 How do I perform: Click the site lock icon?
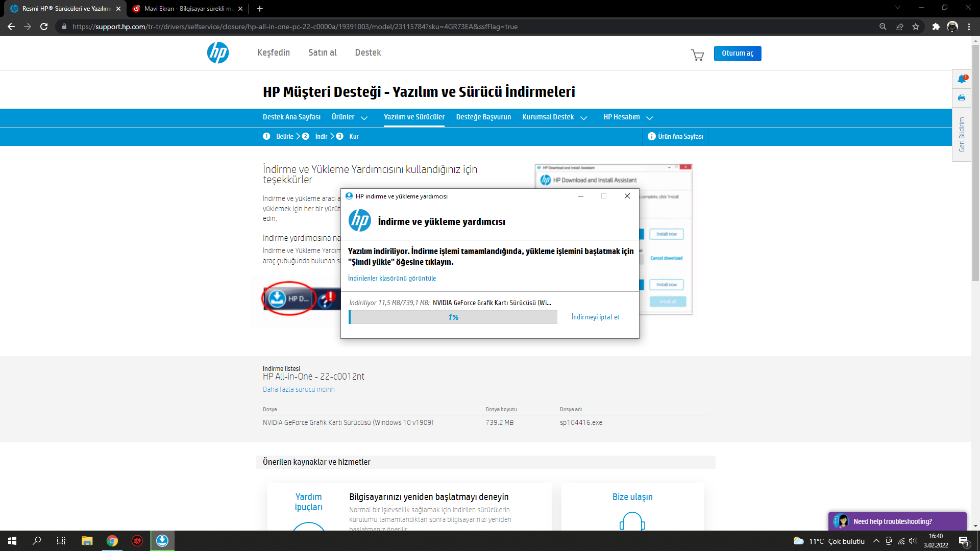click(x=64, y=27)
